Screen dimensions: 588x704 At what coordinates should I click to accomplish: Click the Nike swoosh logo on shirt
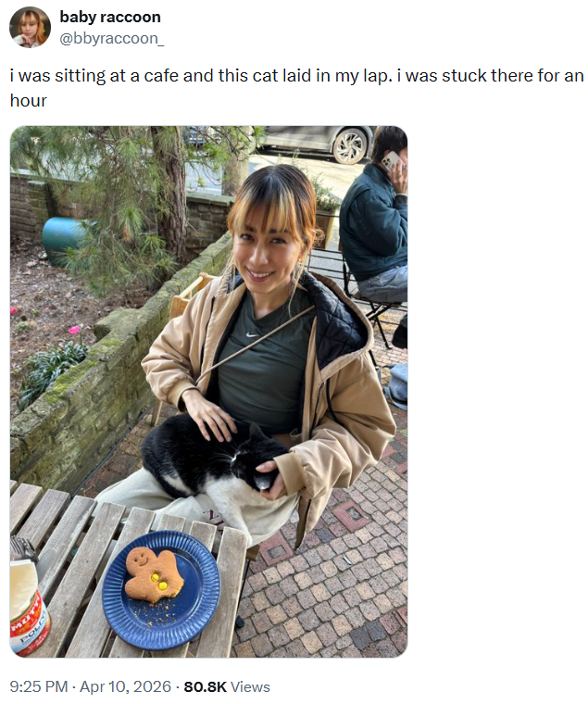[x=253, y=334]
